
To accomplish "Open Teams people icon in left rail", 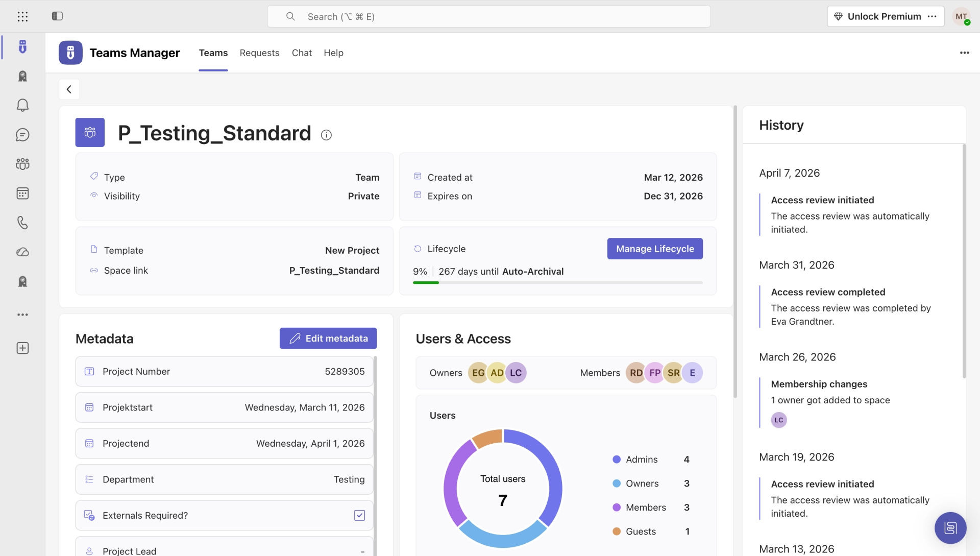I will [x=22, y=164].
